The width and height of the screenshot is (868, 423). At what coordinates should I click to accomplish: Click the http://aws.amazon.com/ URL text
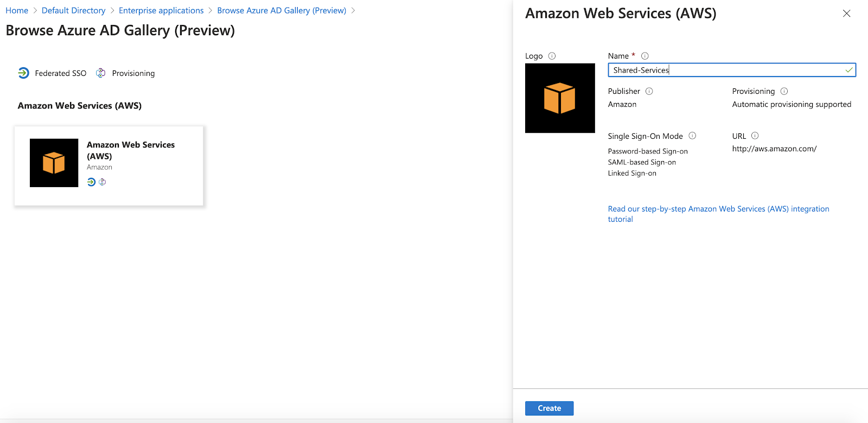point(774,149)
